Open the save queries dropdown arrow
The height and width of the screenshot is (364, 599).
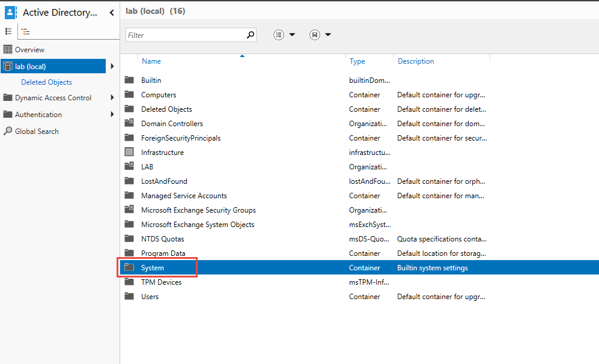click(328, 35)
